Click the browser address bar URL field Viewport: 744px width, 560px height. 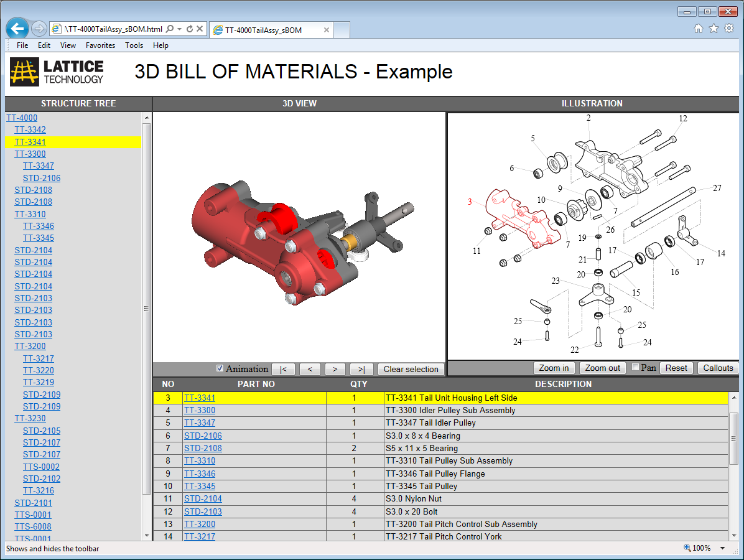pos(113,29)
